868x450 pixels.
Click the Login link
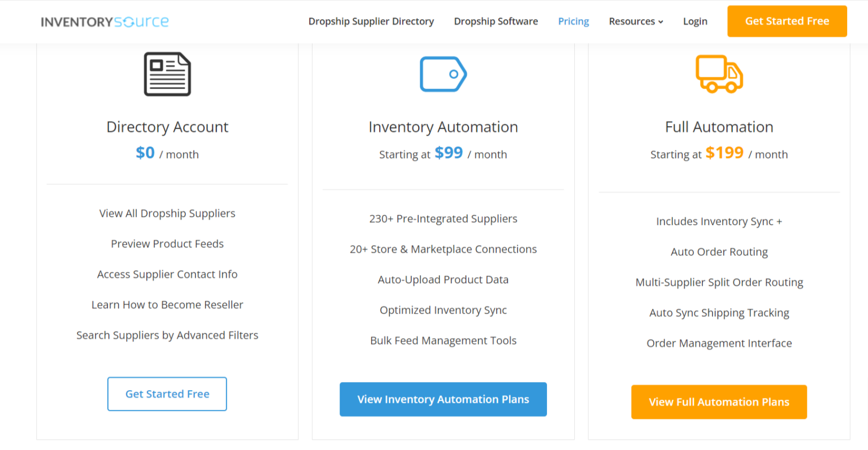tap(695, 21)
